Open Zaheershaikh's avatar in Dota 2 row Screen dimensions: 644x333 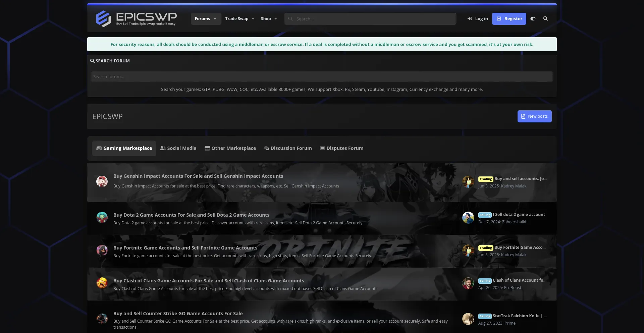coord(468,218)
